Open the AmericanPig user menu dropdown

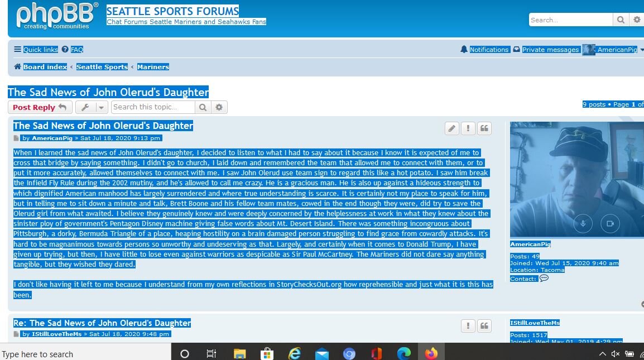[x=642, y=50]
